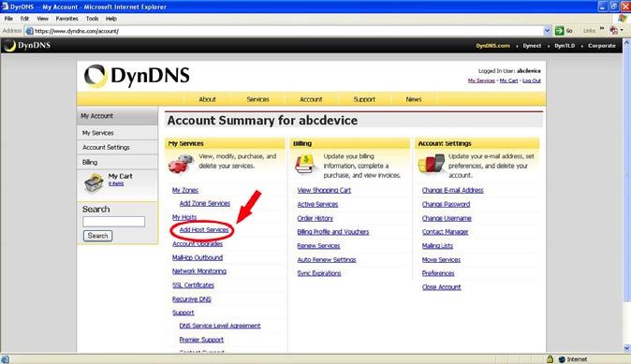Open Premier Support link

[x=201, y=340]
